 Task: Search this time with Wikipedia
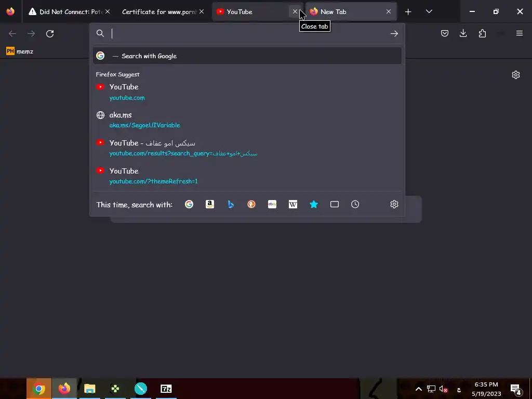pos(293,204)
